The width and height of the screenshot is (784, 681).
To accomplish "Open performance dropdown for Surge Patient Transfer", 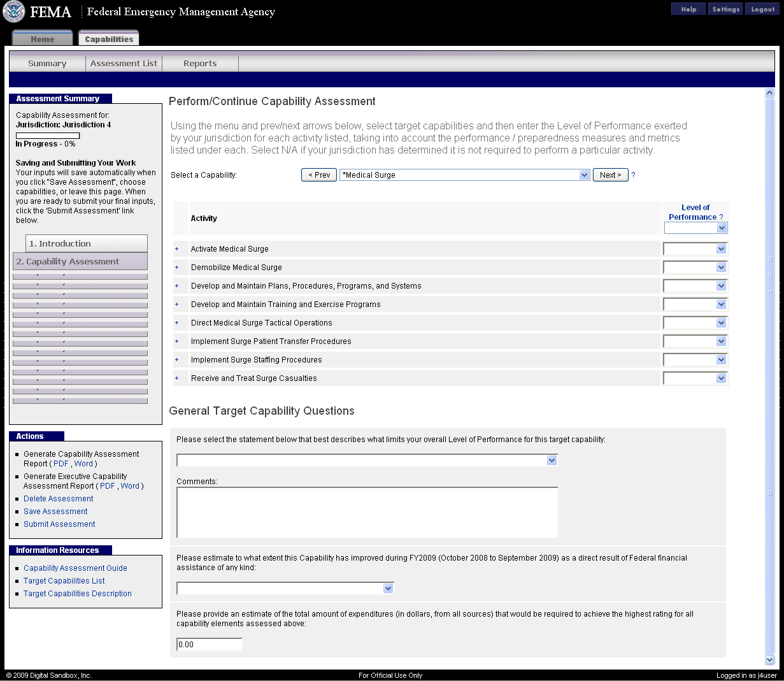I will coord(695,341).
